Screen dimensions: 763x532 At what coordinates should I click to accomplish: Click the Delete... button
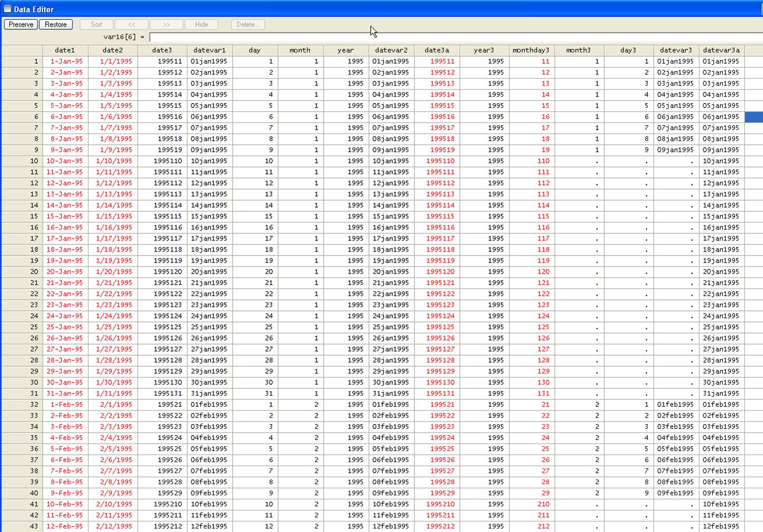[248, 24]
